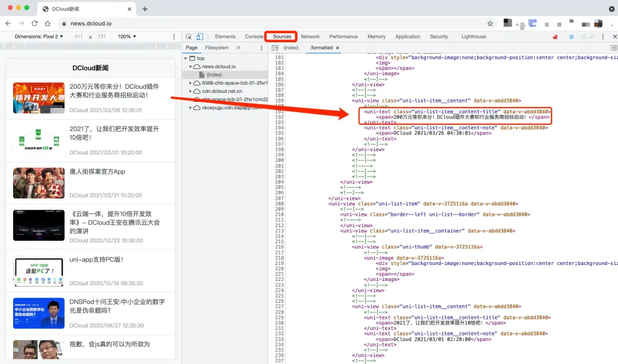Screen dimensions: 618x364
Task: Select the Filesystem navigator tab
Action: pos(217,48)
